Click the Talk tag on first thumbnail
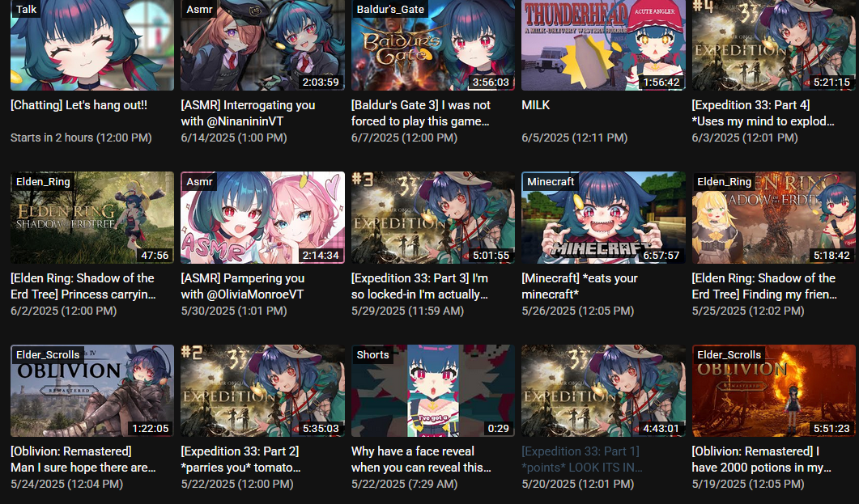 26,9
